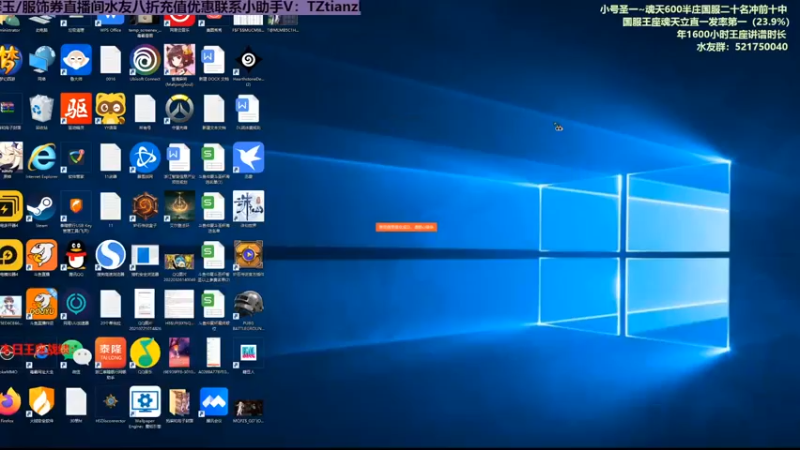The image size is (800, 450).
Task: Open the Ubisoft Connect desktop shortcut
Action: 145,60
